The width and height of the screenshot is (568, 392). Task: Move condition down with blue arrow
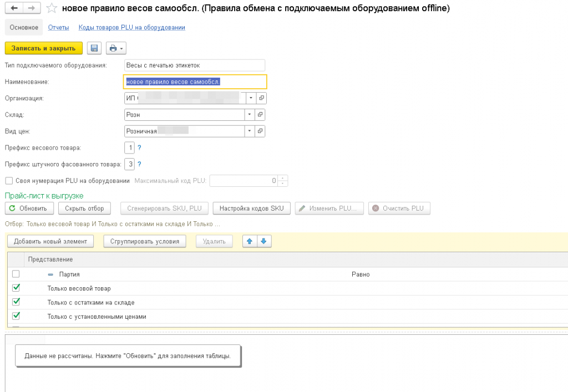(x=263, y=241)
